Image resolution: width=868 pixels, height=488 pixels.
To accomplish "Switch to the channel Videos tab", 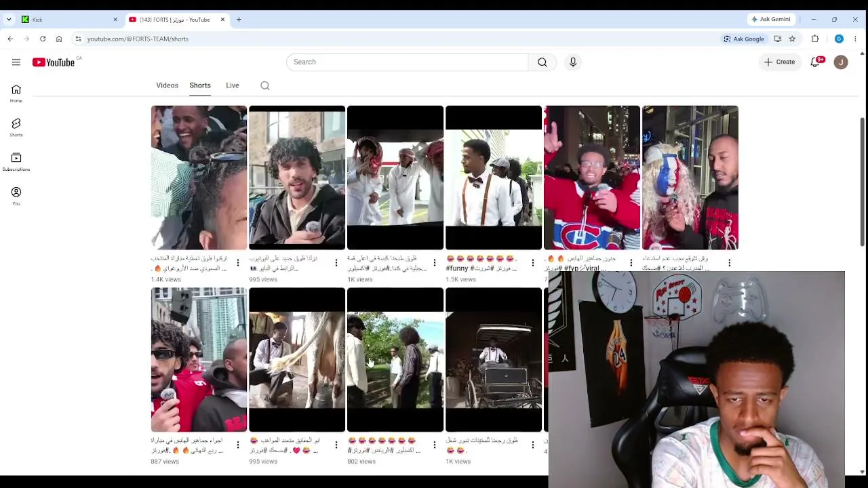I will point(167,85).
